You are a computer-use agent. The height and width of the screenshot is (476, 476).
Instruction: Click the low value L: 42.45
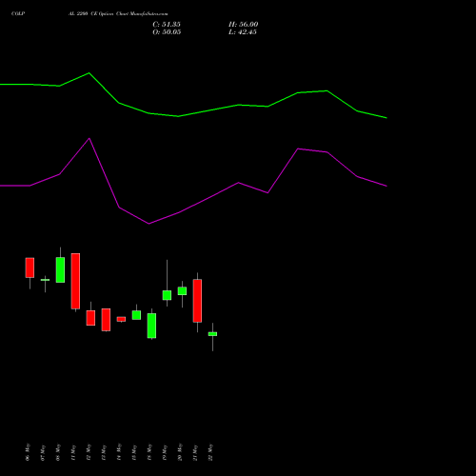click(243, 32)
